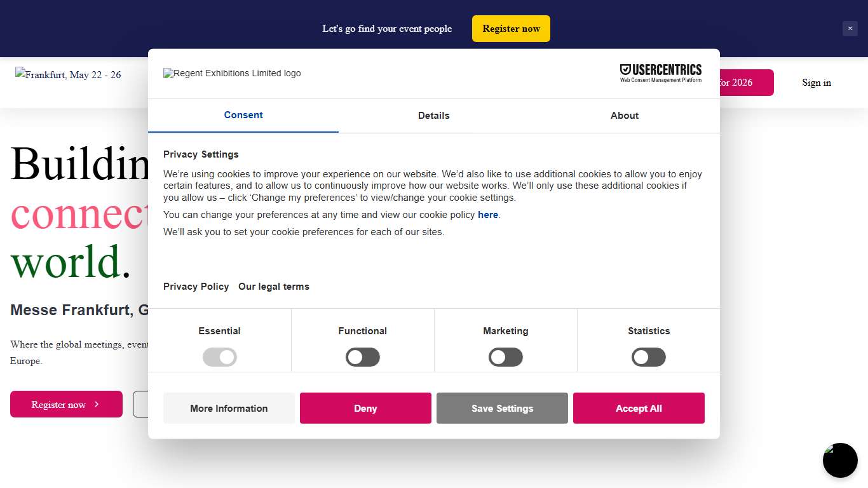Enable the Functional cookies toggle

363,357
